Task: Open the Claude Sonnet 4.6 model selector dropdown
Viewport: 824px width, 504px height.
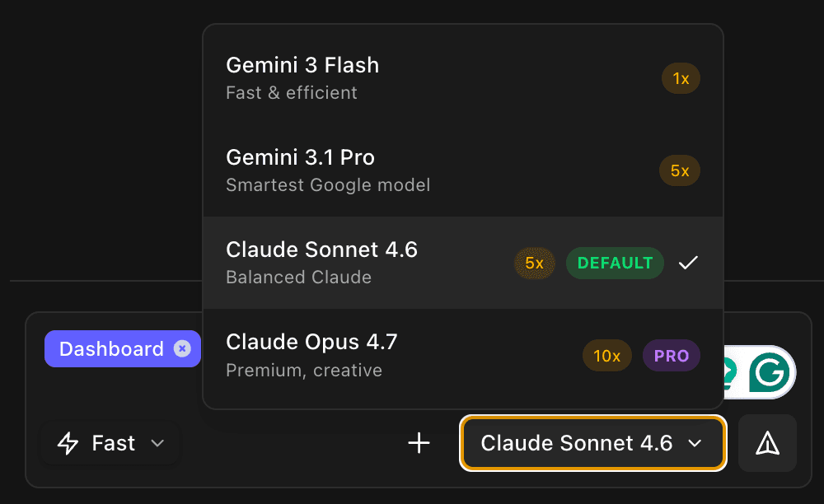Action: click(x=592, y=443)
